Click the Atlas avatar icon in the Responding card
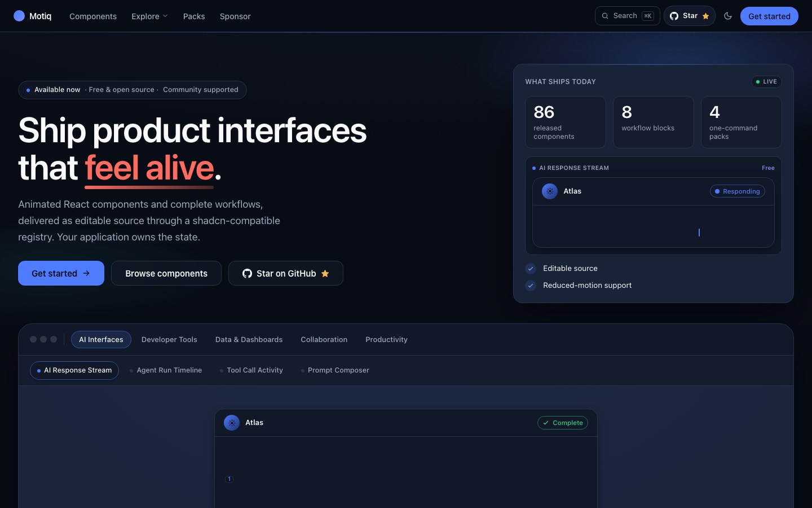This screenshot has height=508, width=812. (550, 191)
